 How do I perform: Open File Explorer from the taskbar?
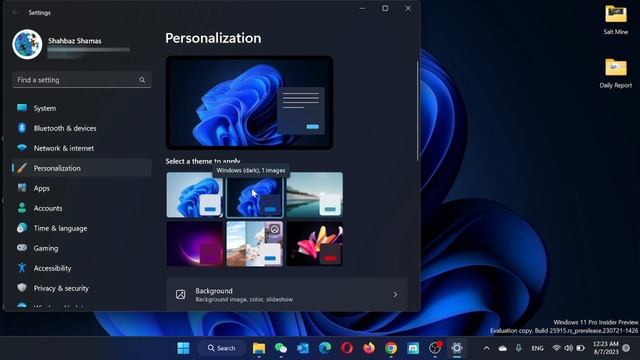pos(259,348)
